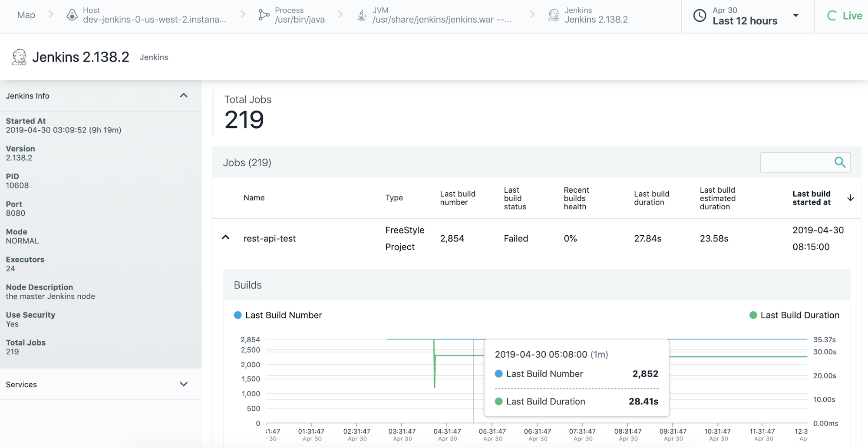Image resolution: width=868 pixels, height=448 pixels.
Task: Sort by Last build started at column
Action: click(811, 198)
